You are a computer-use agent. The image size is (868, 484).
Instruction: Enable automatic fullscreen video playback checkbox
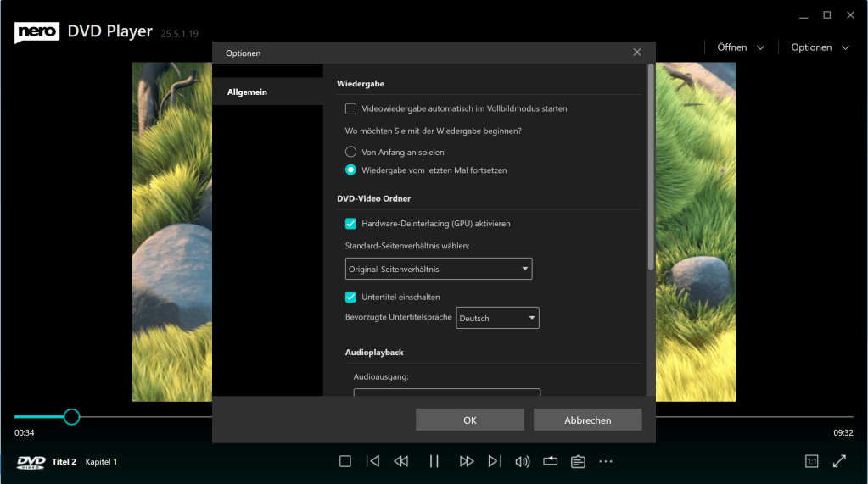(350, 108)
